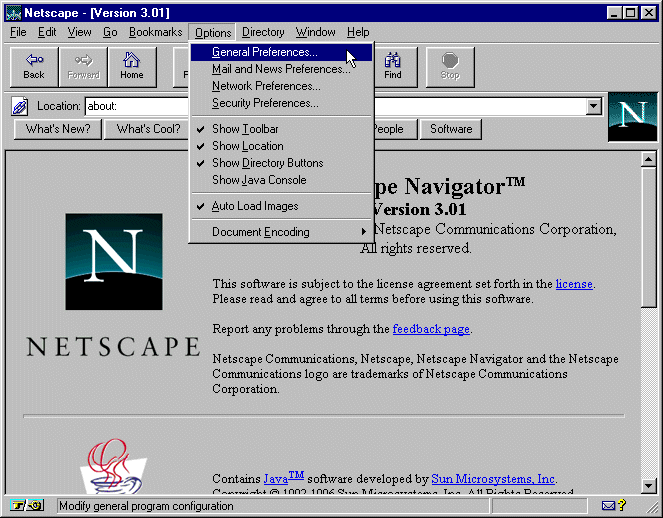The width and height of the screenshot is (663, 518).
Task: Toggle Show Directory Buttons option
Action: pyautogui.click(x=281, y=163)
